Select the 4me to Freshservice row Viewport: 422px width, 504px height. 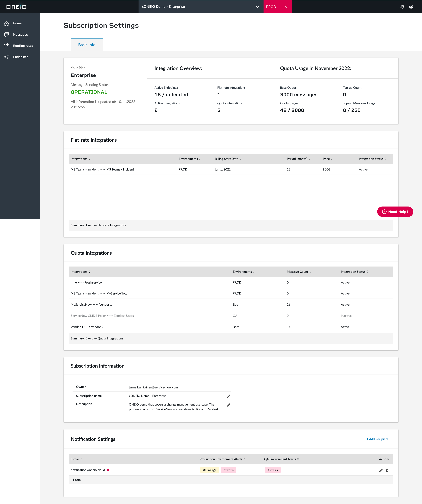[231, 282]
